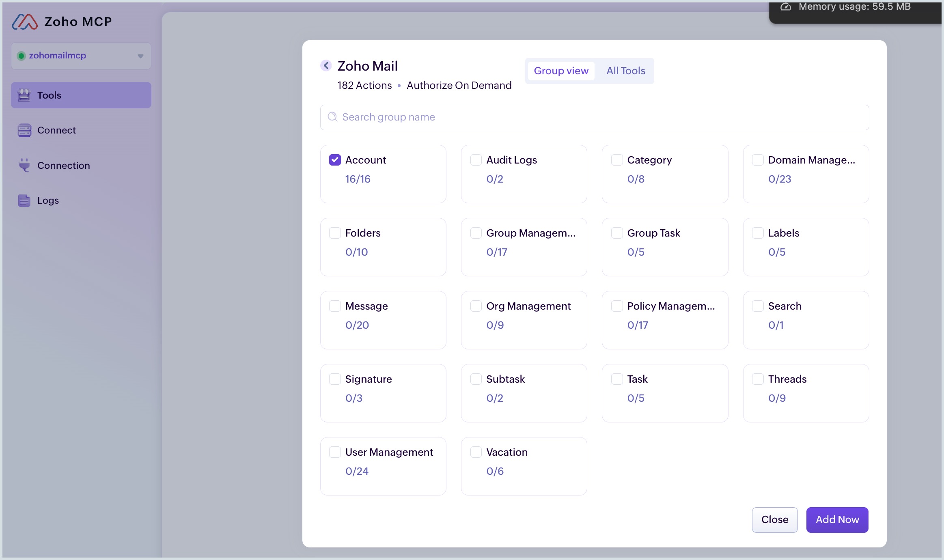Check the Subtask group checkbox

[x=476, y=379]
